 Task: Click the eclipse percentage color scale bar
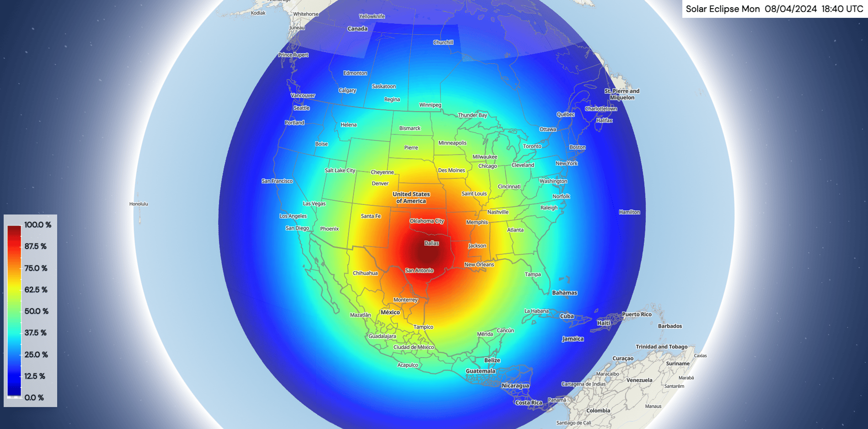point(14,311)
